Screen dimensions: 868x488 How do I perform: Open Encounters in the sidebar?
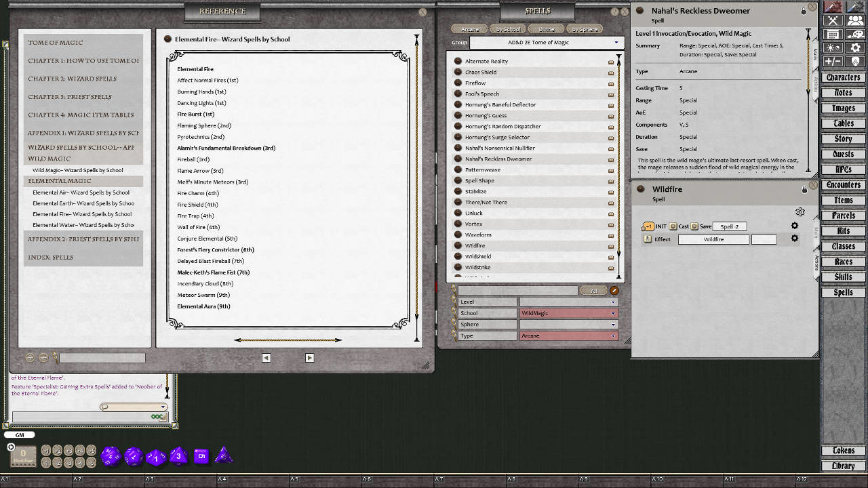tap(843, 185)
